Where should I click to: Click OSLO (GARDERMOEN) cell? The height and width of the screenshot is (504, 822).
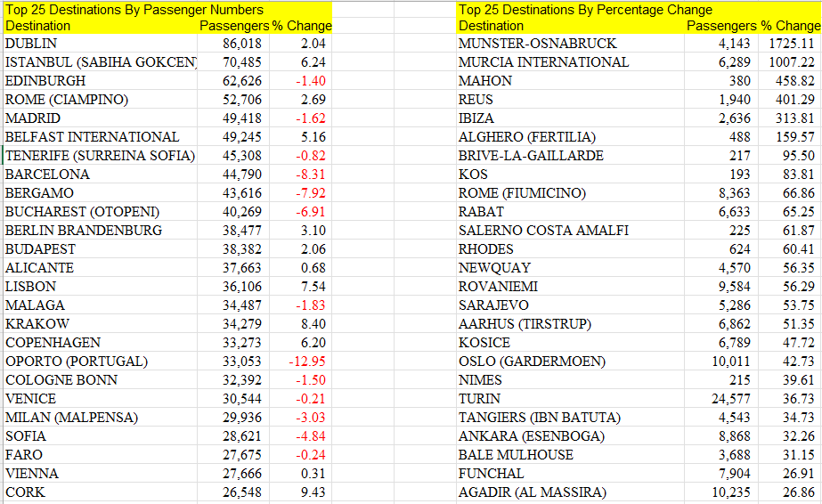click(570, 361)
